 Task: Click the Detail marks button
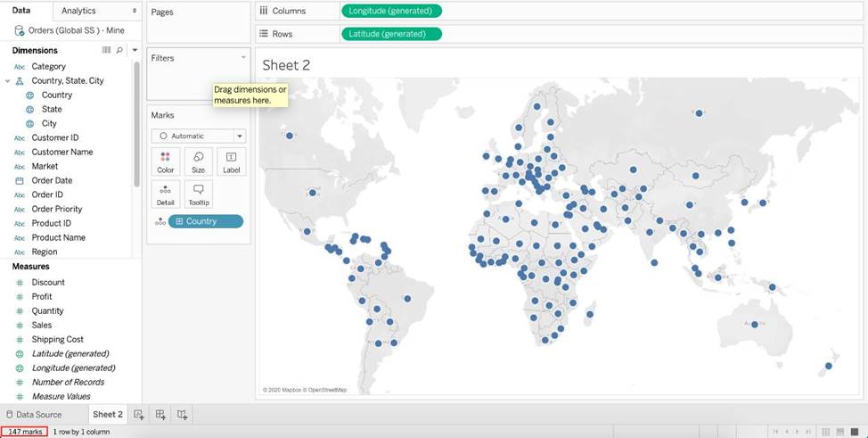click(166, 194)
